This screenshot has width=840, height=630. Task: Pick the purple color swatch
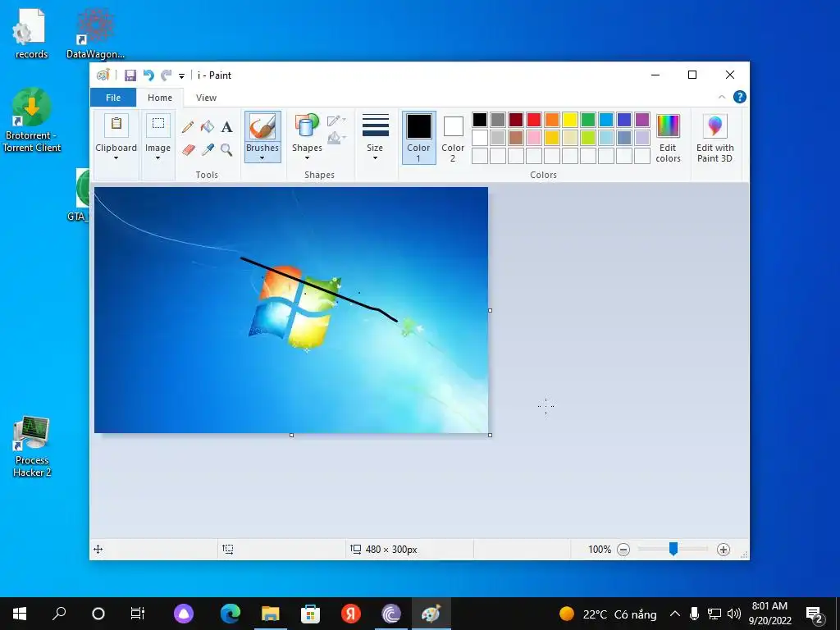tap(642, 120)
